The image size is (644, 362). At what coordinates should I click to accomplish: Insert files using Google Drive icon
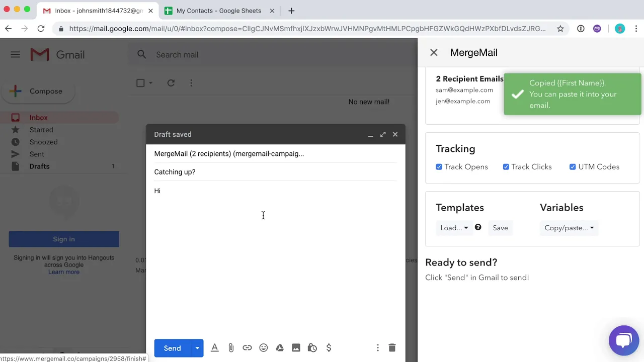pyautogui.click(x=280, y=348)
